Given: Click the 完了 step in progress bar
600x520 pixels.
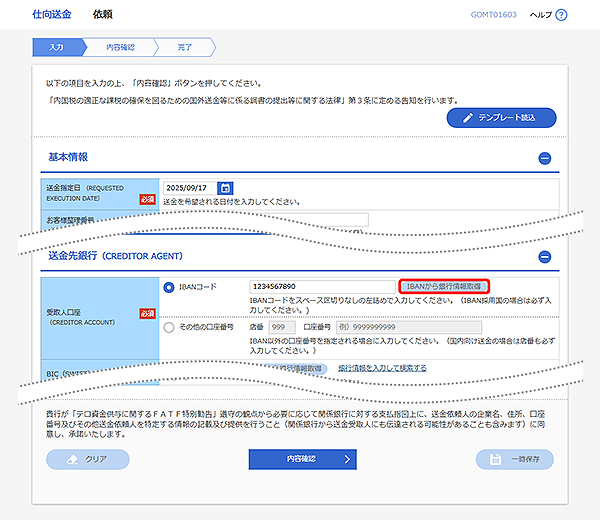Looking at the screenshot, I should [184, 47].
